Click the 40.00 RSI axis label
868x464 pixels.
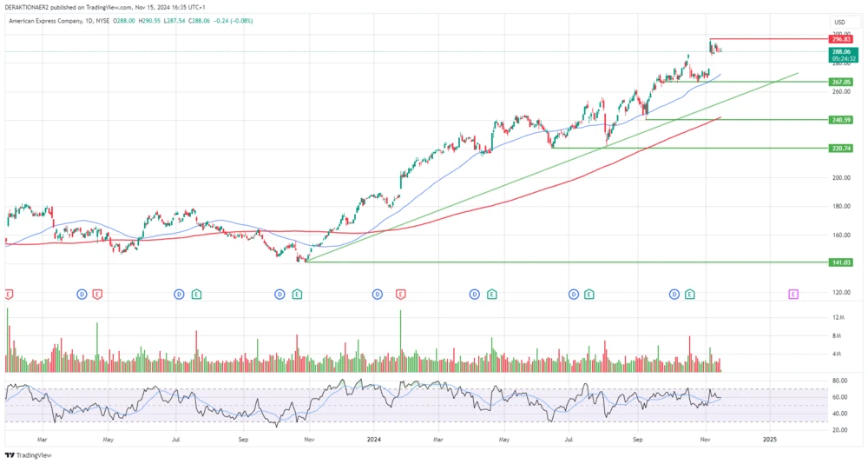click(x=839, y=414)
